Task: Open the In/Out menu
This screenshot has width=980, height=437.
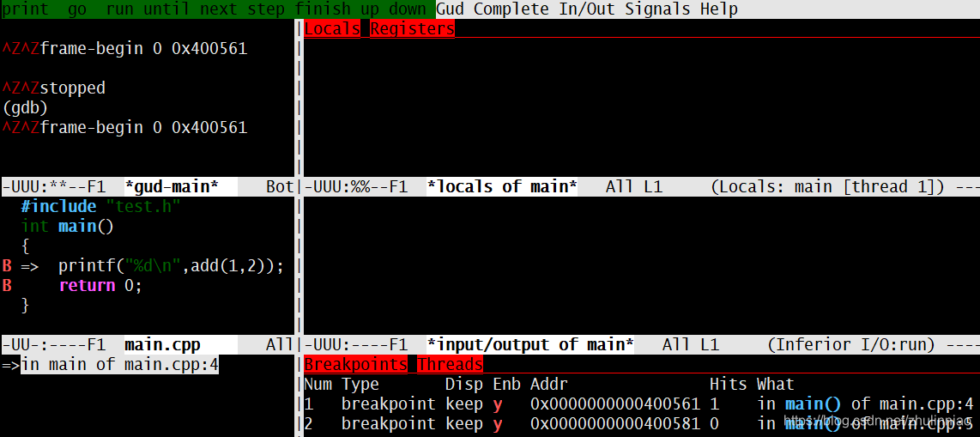Action: point(587,9)
